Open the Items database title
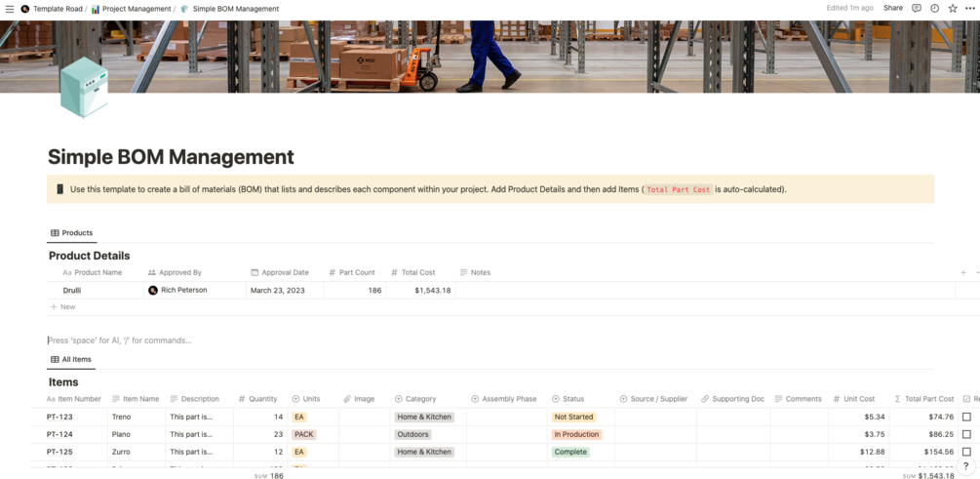This screenshot has height=479, width=980. pyautogui.click(x=63, y=382)
